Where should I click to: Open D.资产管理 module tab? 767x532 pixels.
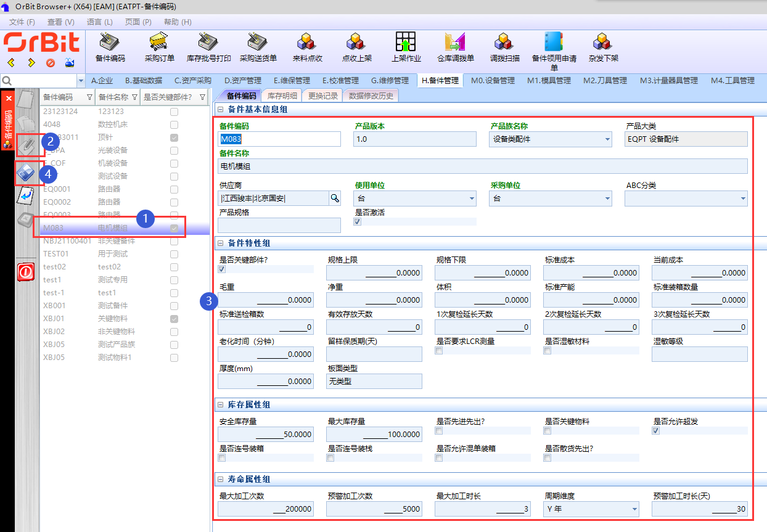[x=242, y=80]
